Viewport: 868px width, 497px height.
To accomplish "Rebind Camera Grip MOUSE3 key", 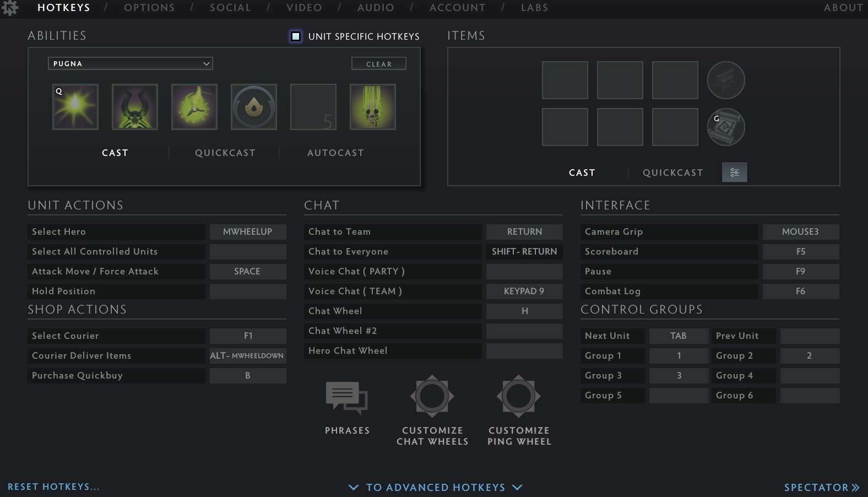I will pos(801,232).
